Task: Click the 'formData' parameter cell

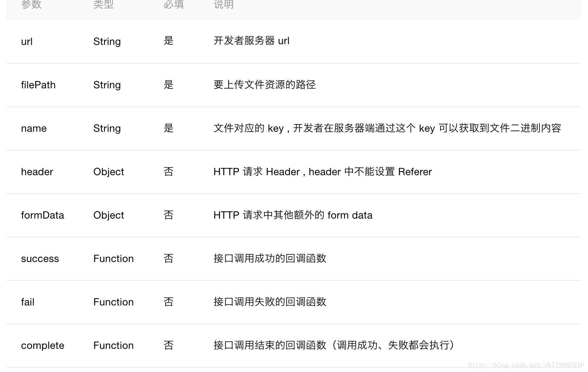Action: click(42, 215)
